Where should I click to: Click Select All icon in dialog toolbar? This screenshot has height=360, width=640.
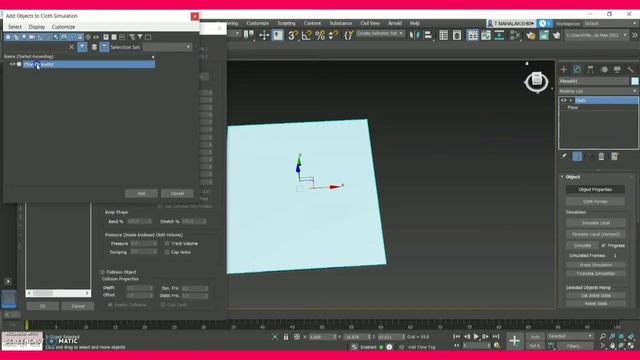[x=106, y=37]
